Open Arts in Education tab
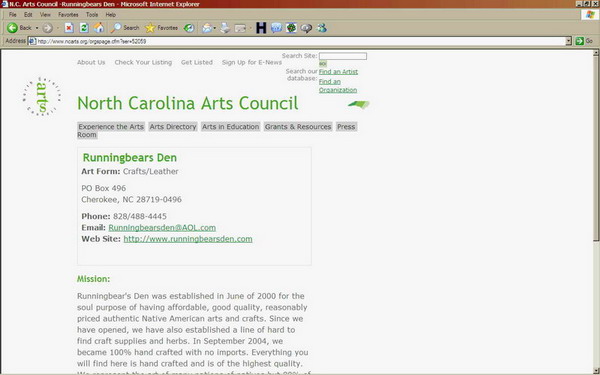 [x=231, y=127]
